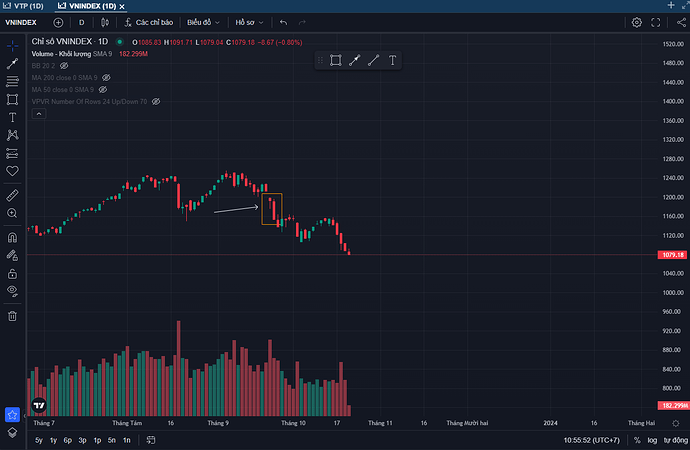Delete drawings with trash icon
This screenshot has height=450, width=690.
pyautogui.click(x=12, y=316)
